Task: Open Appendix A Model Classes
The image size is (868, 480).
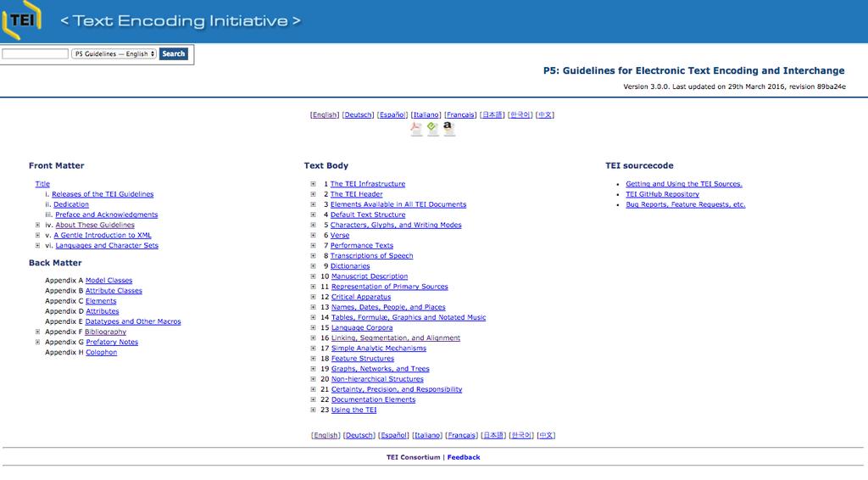Action: click(x=108, y=281)
